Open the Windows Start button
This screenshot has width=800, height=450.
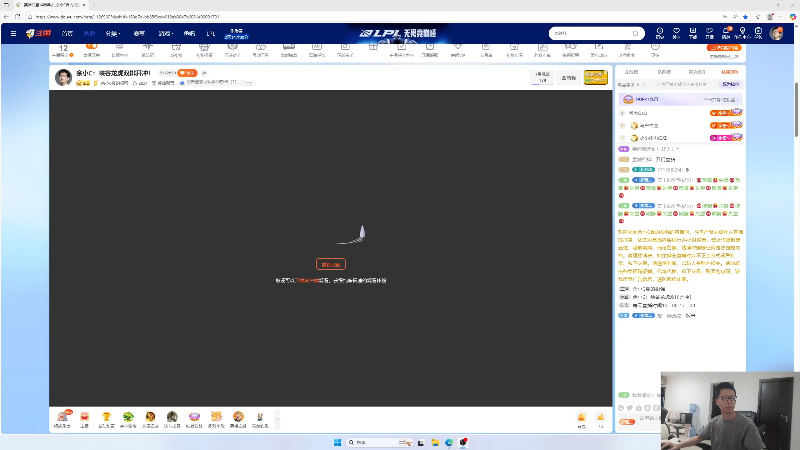coord(337,442)
